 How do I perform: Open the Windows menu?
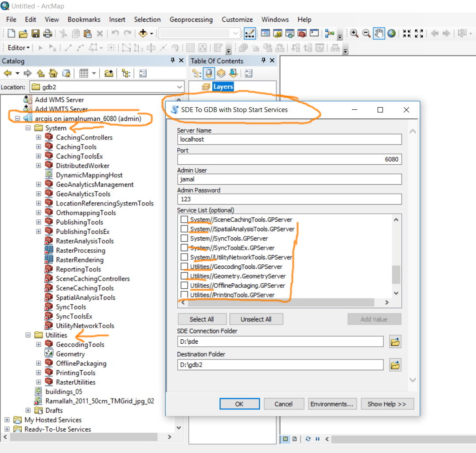(x=275, y=19)
